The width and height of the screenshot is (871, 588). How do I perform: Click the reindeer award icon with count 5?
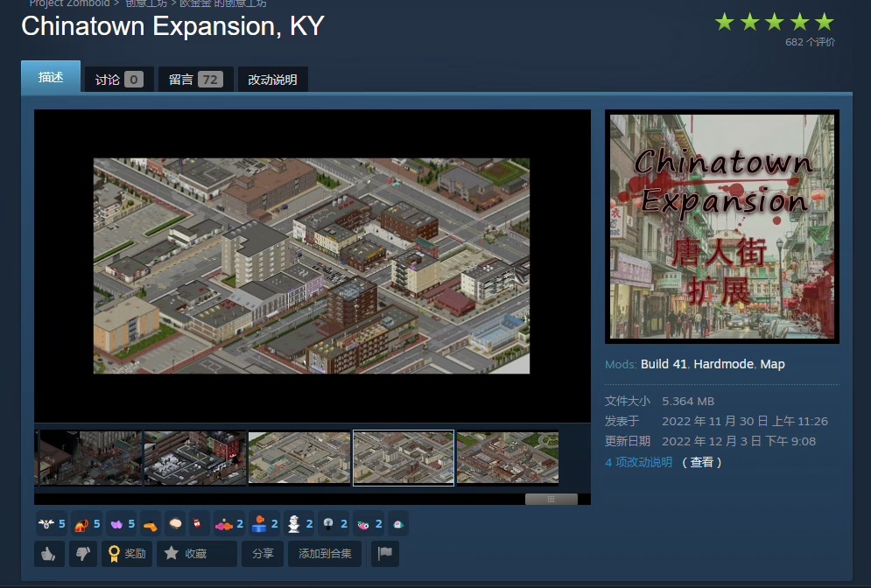(x=52, y=524)
